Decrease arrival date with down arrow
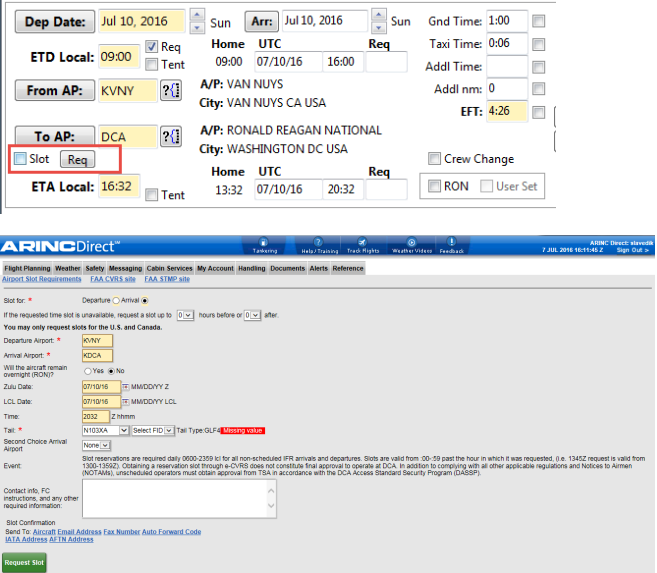The height and width of the screenshot is (573, 657). click(379, 28)
